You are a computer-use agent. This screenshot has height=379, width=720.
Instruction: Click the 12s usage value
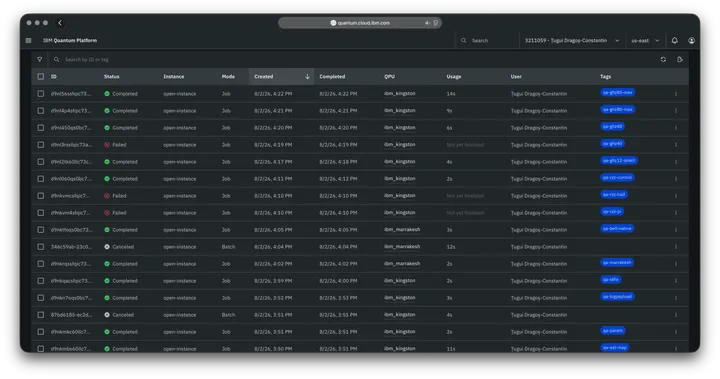pos(451,247)
